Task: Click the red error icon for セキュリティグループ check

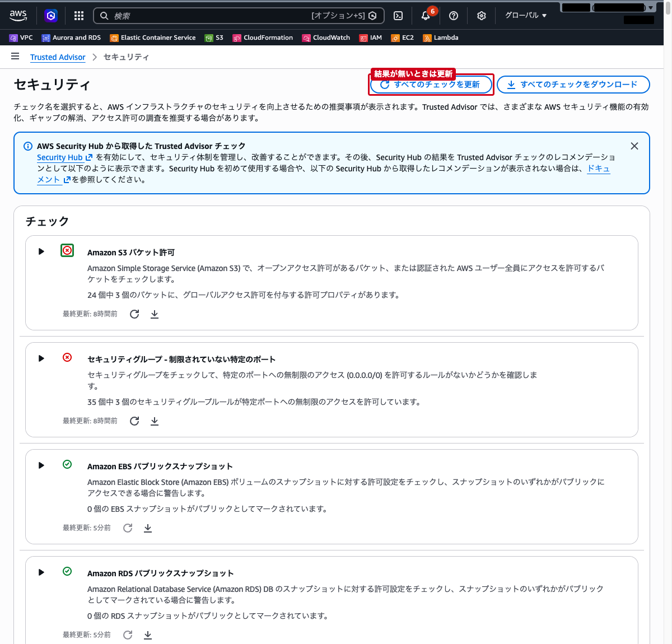Action: point(67,357)
